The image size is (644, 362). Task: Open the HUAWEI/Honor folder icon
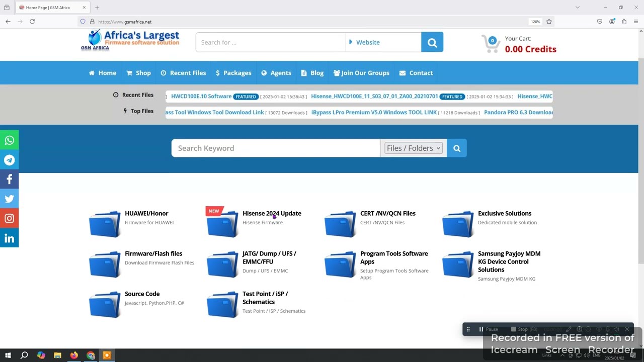[105, 224]
